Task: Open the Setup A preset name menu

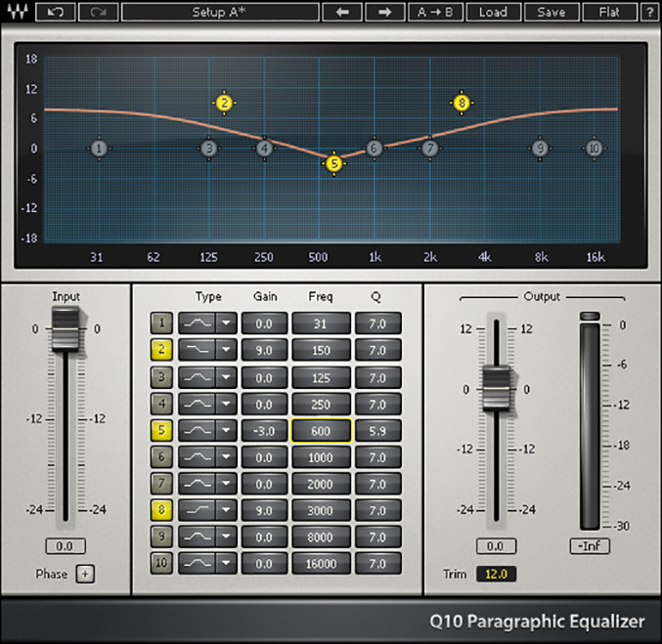Action: [220, 12]
